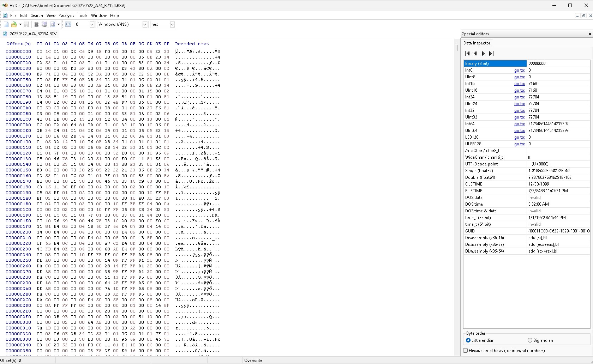Select the Binary (8 bit) row

[527, 63]
